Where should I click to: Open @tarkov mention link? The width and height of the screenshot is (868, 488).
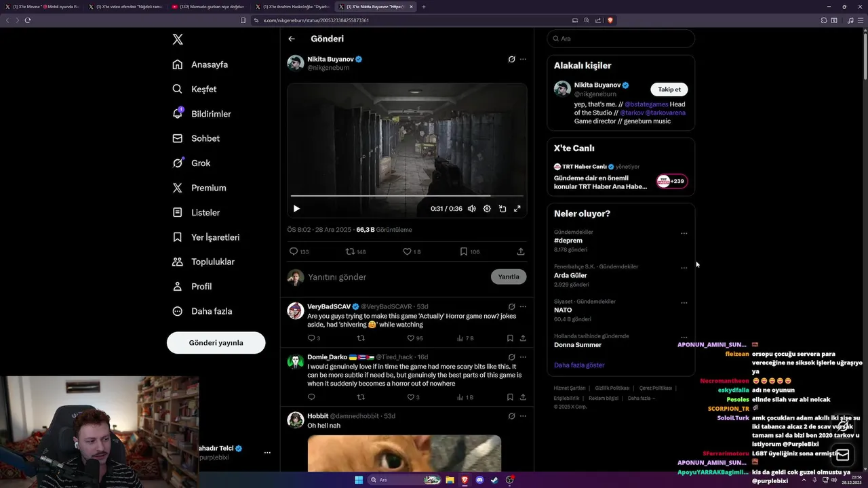[631, 113]
